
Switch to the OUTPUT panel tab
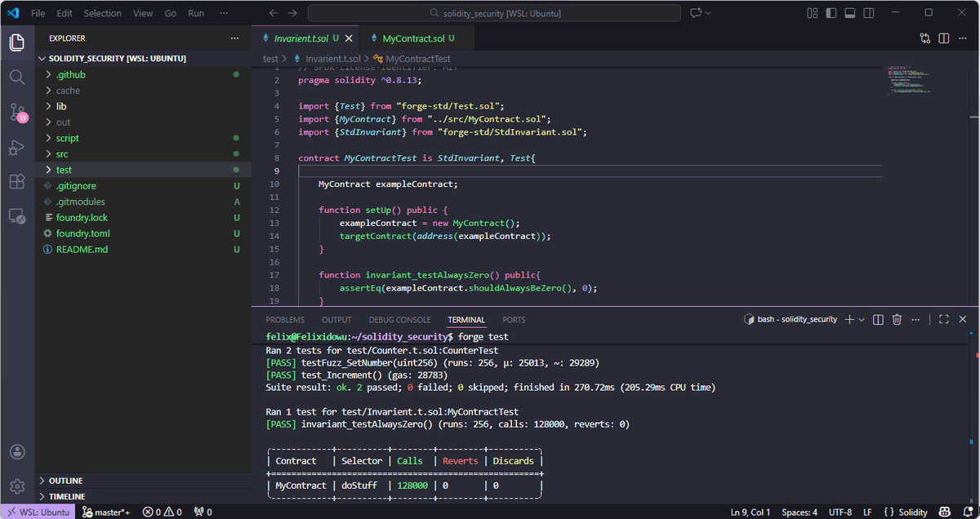tap(336, 320)
